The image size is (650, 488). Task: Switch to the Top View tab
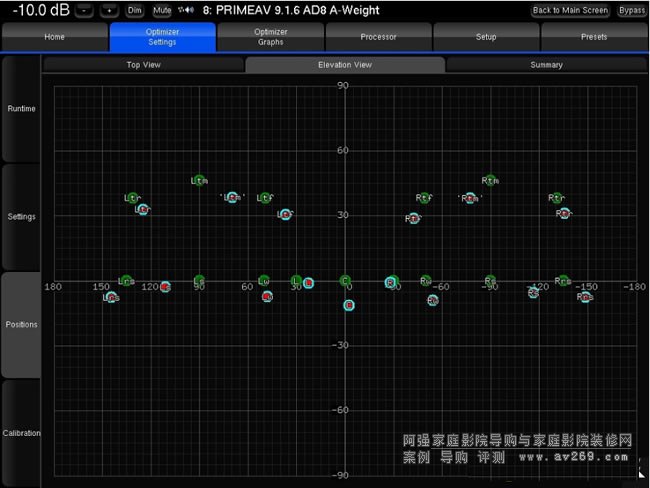(145, 65)
